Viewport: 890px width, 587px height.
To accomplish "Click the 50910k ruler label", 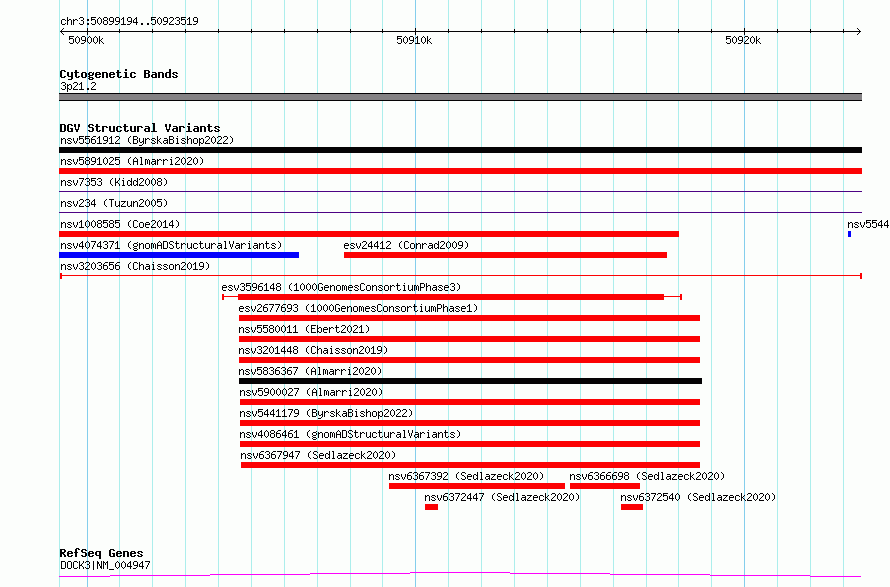I will tap(414, 40).
